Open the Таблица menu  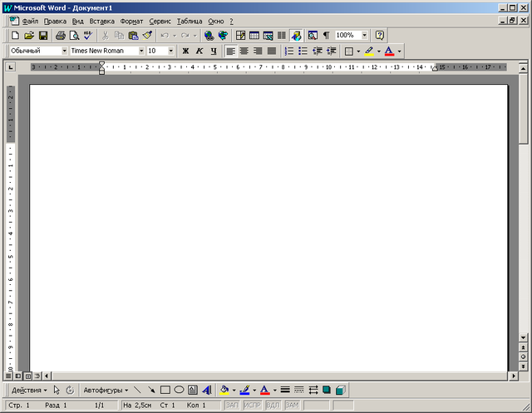pyautogui.click(x=190, y=21)
